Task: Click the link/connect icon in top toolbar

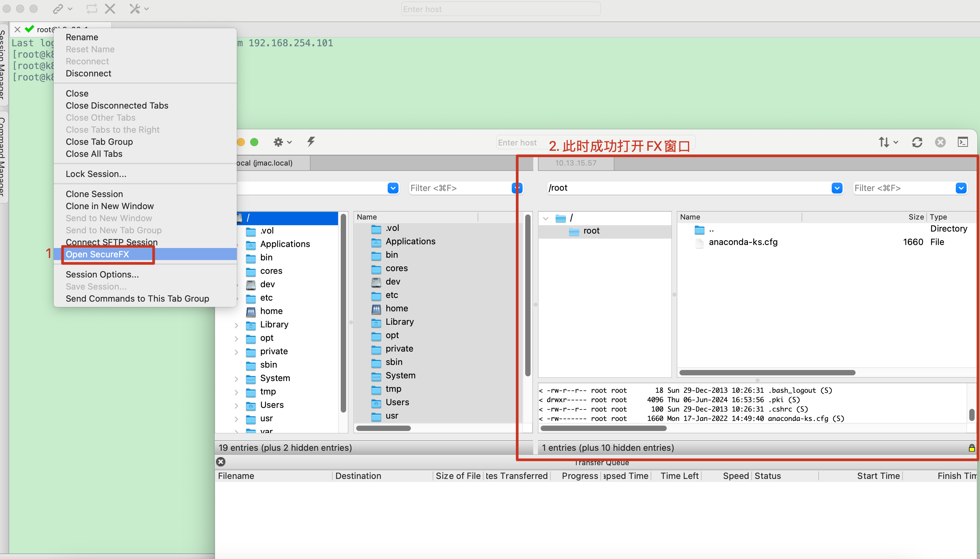Action: [x=58, y=9]
